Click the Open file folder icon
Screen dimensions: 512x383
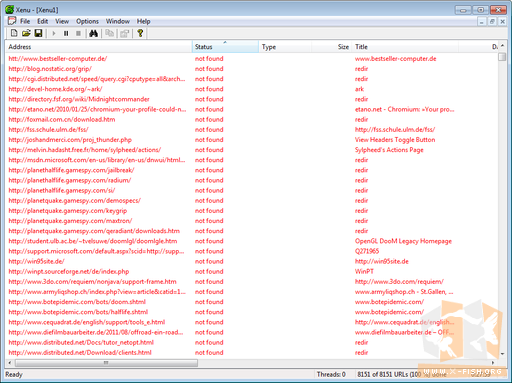coord(26,33)
